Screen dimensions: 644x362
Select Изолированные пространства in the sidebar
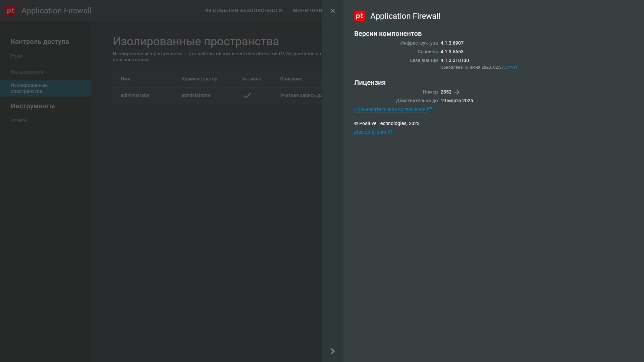pyautogui.click(x=46, y=88)
